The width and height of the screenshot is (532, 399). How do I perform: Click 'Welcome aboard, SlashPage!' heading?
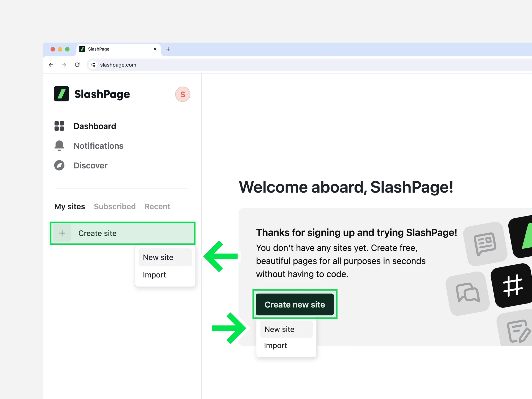[x=346, y=187]
